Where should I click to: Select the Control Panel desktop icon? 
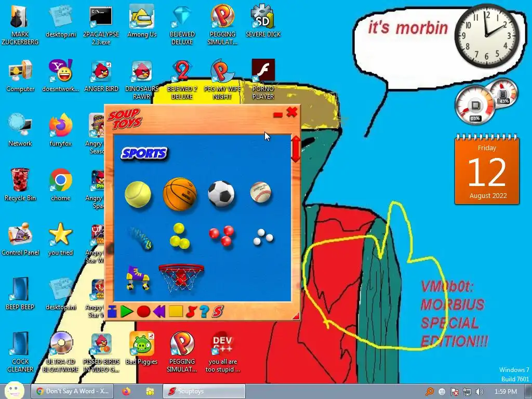tap(20, 239)
